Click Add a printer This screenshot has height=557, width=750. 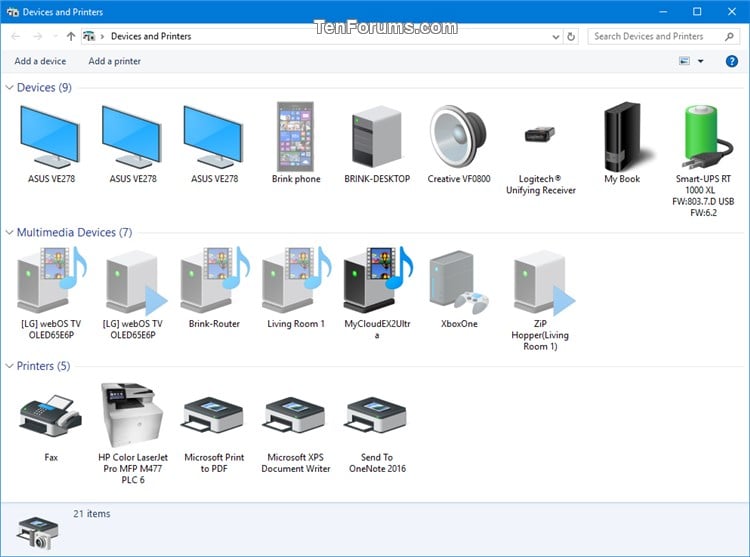[114, 61]
